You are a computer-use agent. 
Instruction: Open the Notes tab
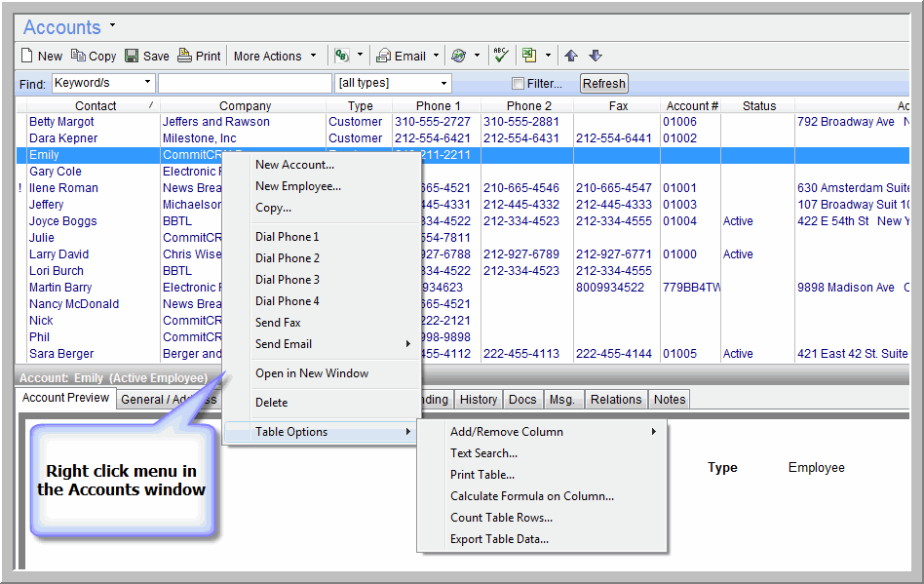click(x=670, y=400)
